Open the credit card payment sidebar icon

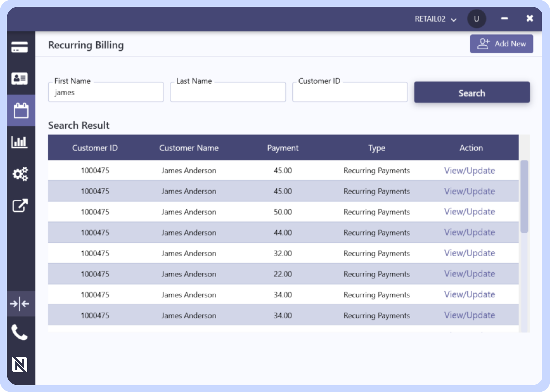[x=20, y=47]
